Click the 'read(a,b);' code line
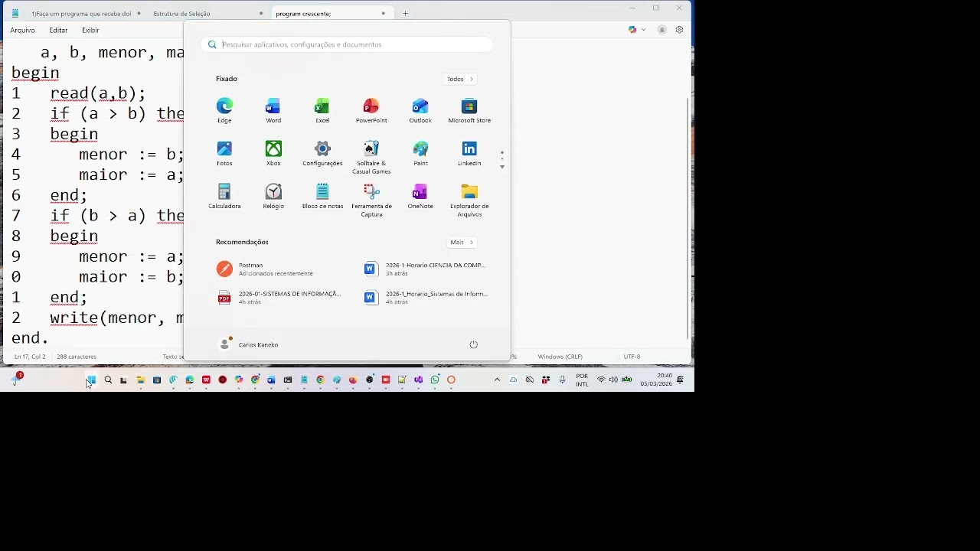Screen dimensions: 980x551 pyautogui.click(x=98, y=93)
